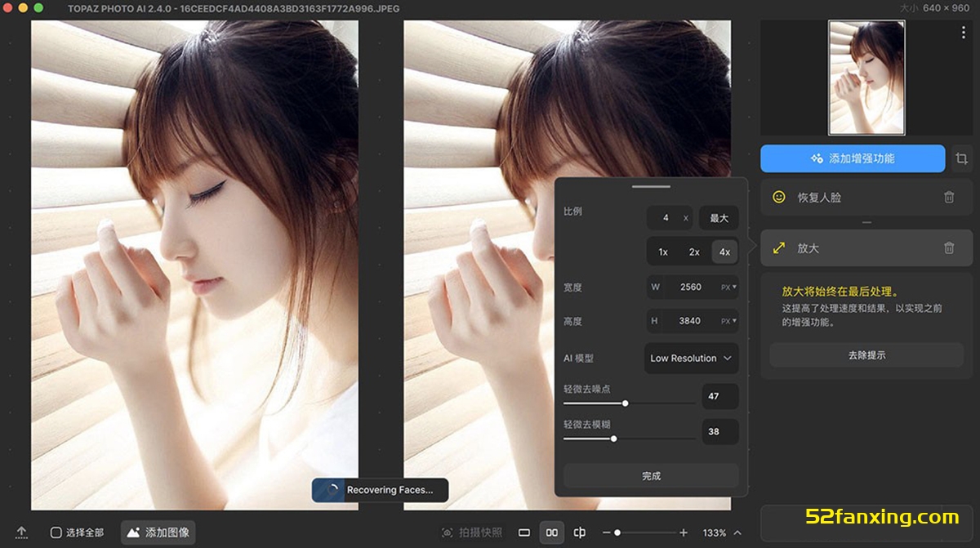Click the 去除提示 button
The width and height of the screenshot is (980, 548).
pos(866,355)
